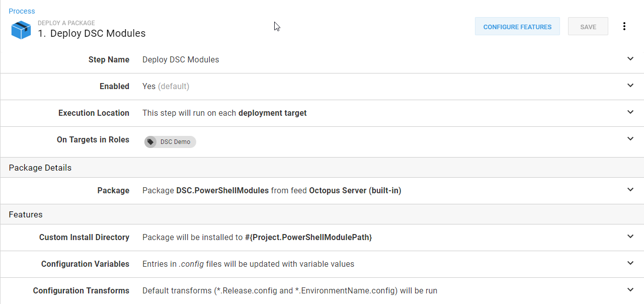Expand Custom Install Directory settings
This screenshot has height=304, width=644.
630,237
